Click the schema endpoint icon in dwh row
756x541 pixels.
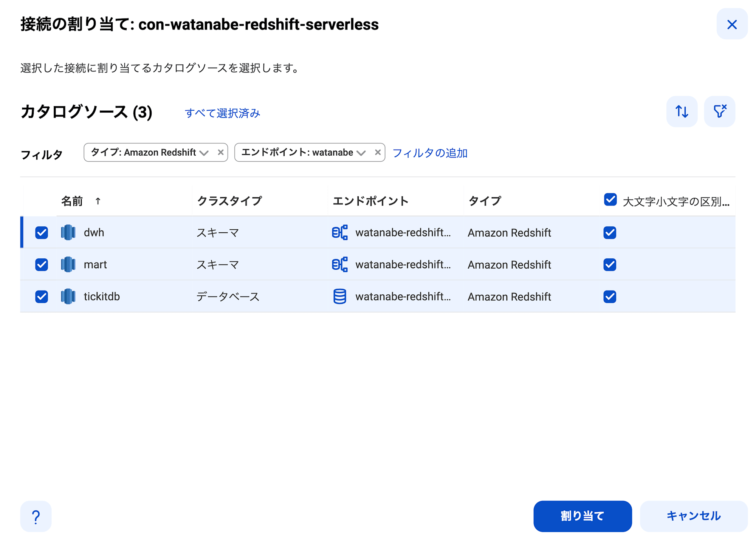coord(339,232)
